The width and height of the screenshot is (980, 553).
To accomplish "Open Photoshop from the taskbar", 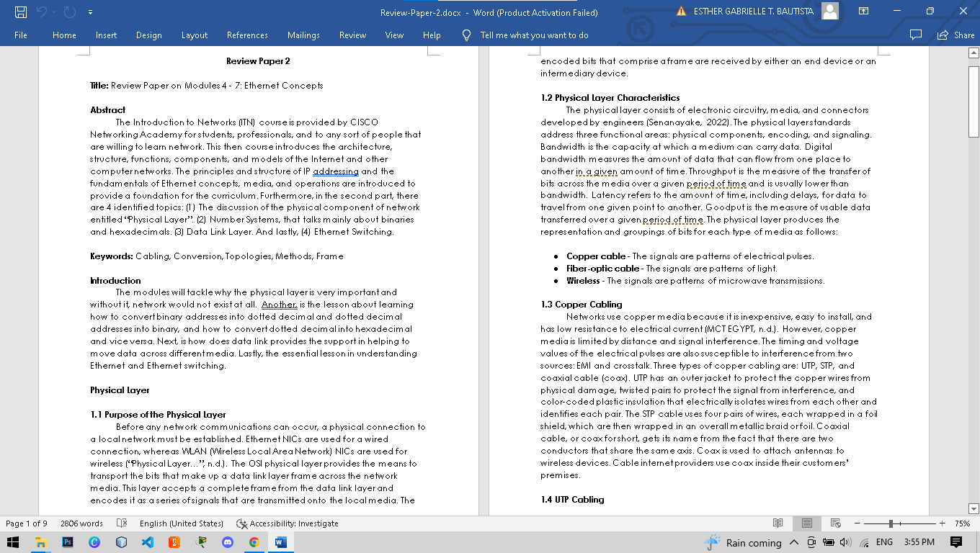I will 68,542.
